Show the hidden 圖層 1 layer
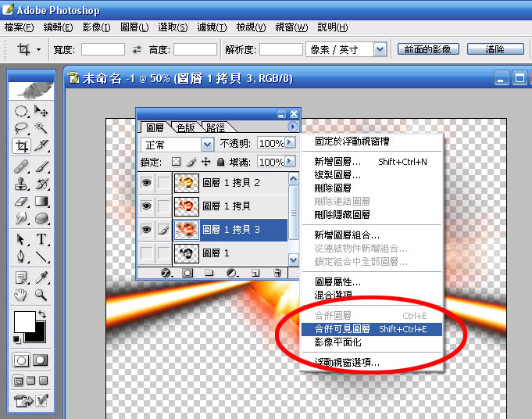This screenshot has width=532, height=419. pos(146,252)
